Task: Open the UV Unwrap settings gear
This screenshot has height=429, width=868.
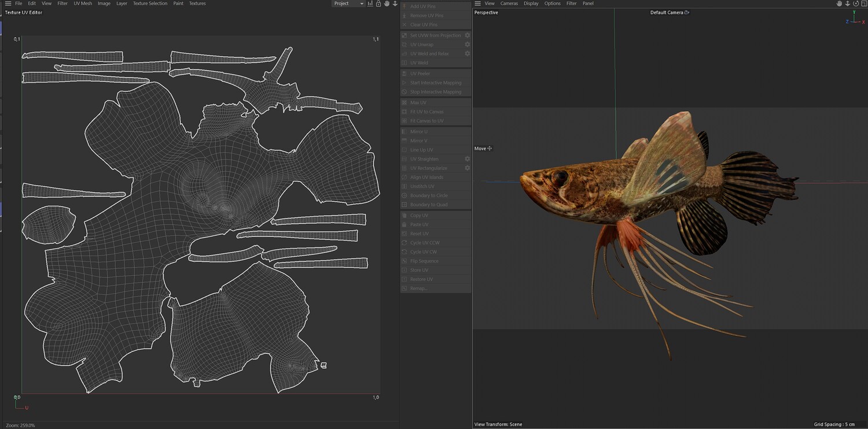Action: (x=468, y=45)
